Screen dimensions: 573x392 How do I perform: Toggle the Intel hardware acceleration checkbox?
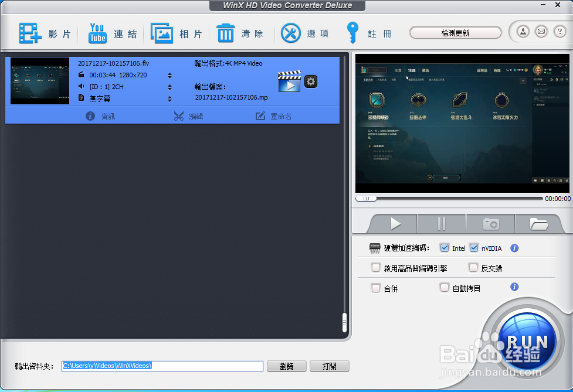445,248
